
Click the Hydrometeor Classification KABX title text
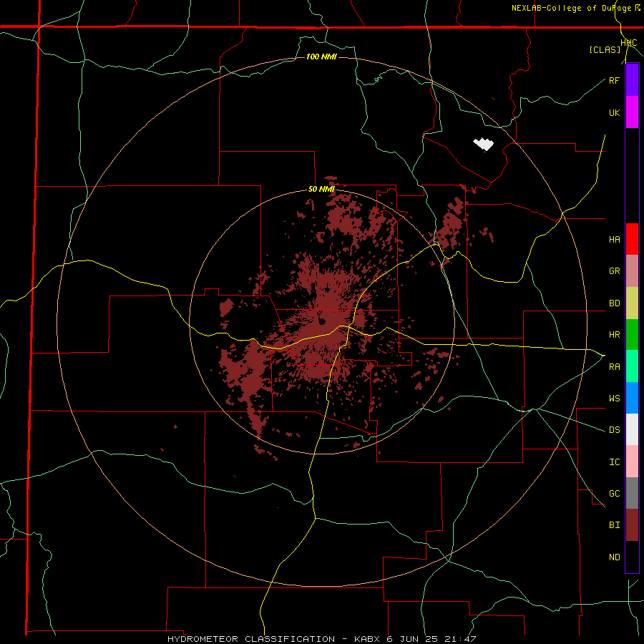[x=321, y=639]
